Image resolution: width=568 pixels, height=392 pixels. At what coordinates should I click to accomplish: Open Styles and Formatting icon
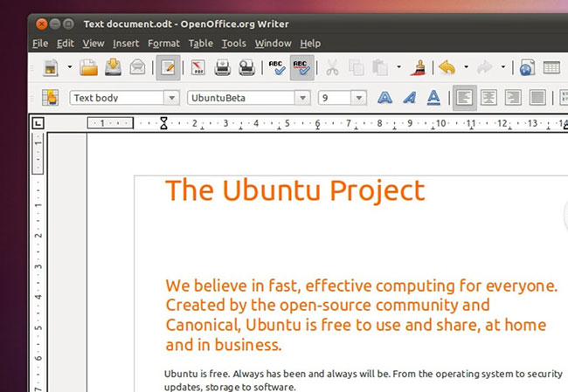coord(51,98)
